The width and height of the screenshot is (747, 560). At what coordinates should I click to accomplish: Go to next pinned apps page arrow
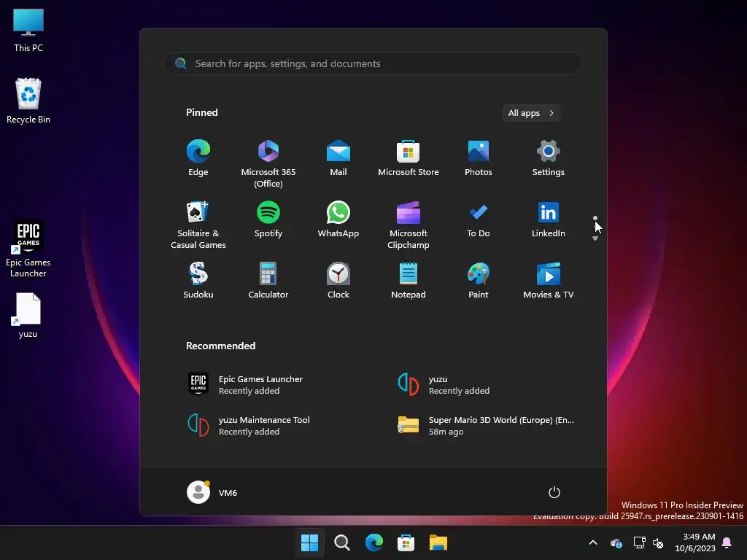(x=595, y=238)
